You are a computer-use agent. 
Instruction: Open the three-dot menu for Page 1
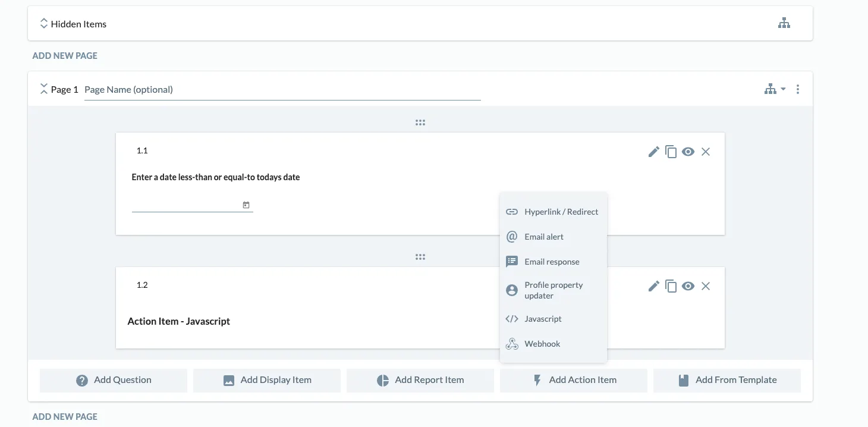pyautogui.click(x=798, y=89)
